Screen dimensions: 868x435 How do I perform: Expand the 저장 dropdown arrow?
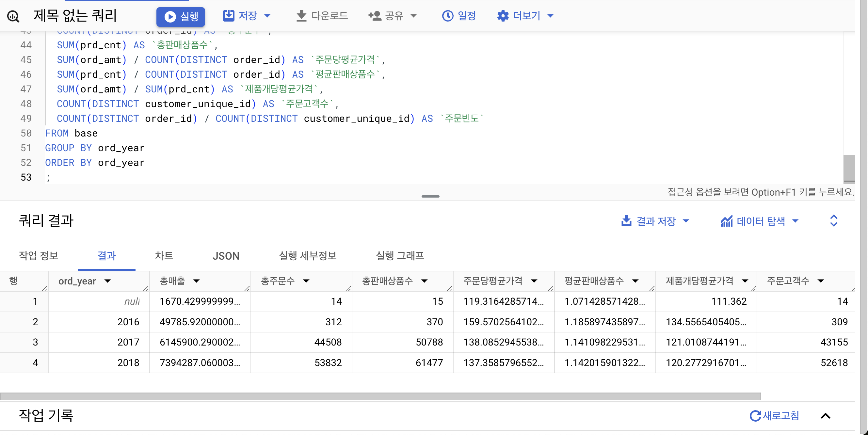(x=267, y=16)
